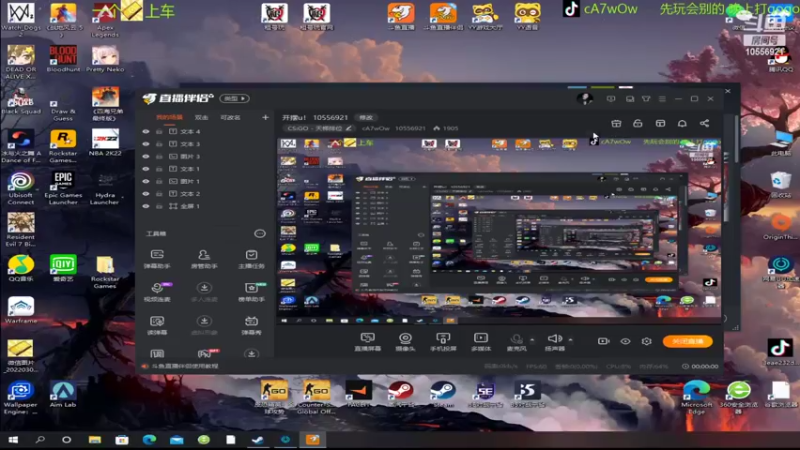Open File Explorer from taskbar
The image size is (800, 450).
coord(94,440)
